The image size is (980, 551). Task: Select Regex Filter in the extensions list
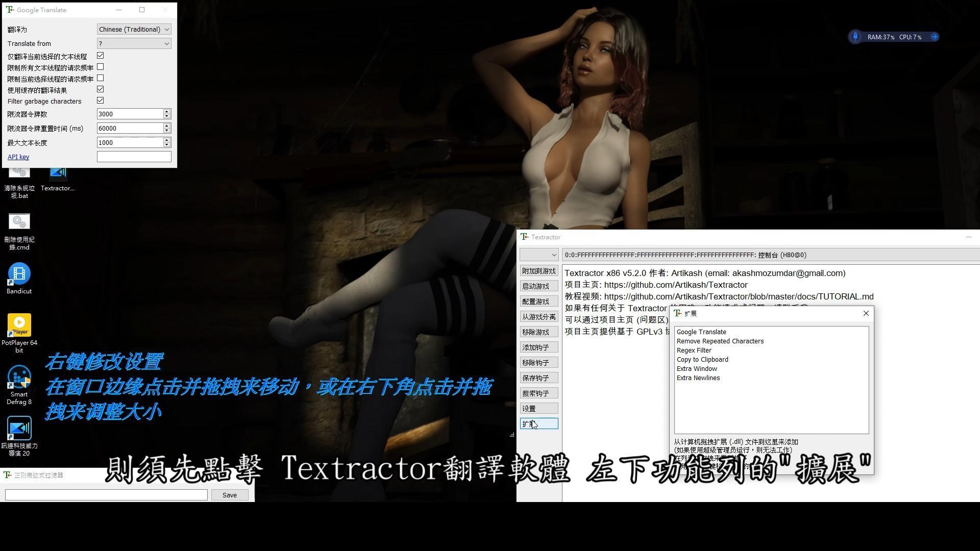point(694,350)
